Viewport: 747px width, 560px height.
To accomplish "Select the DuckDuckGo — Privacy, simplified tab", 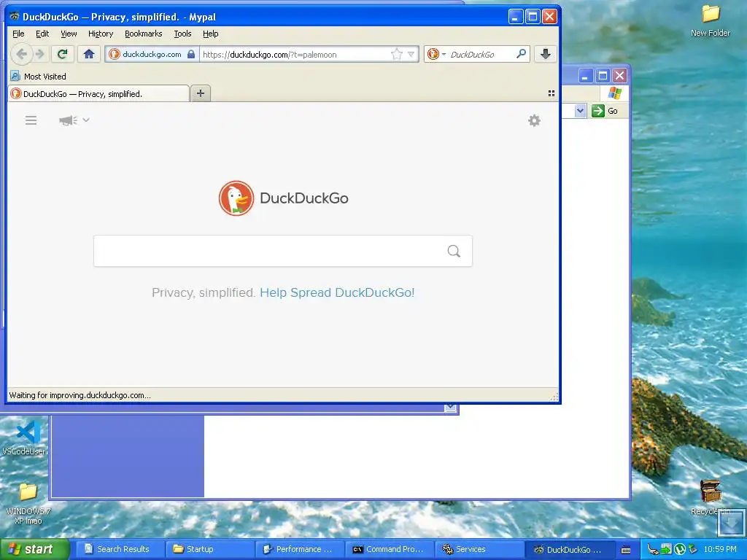I will [98, 94].
